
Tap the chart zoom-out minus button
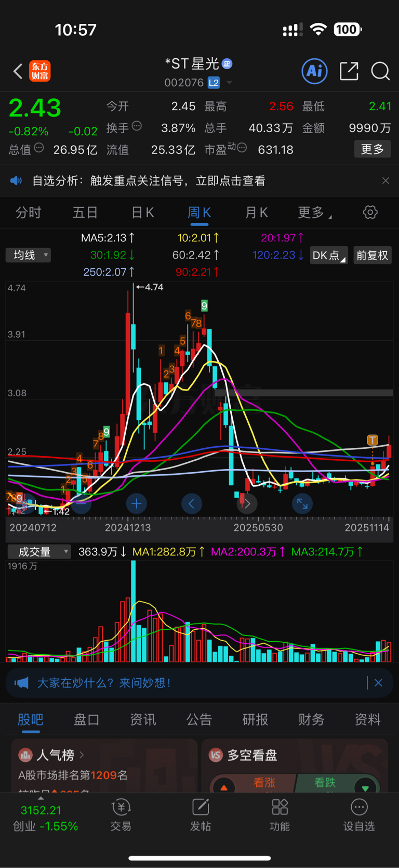click(81, 503)
